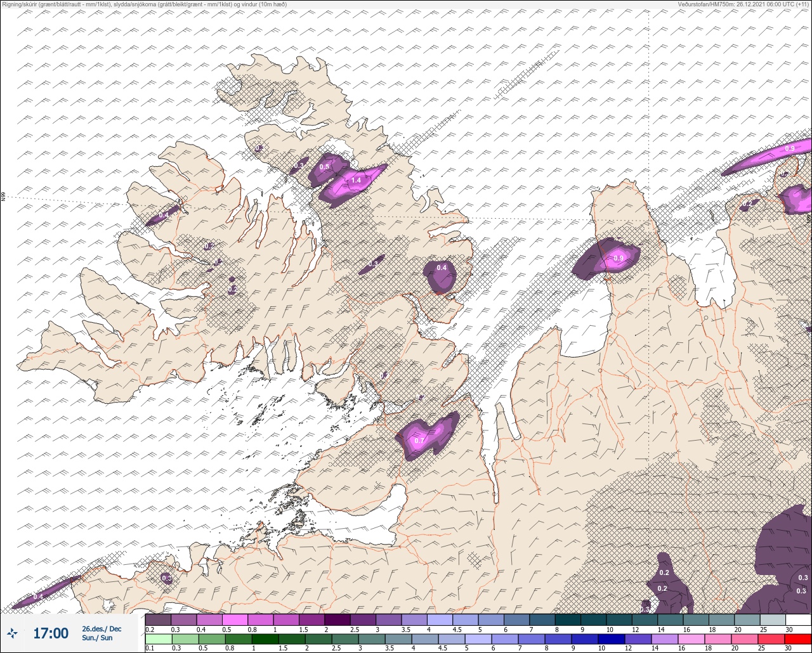
Task: Select the white 30 swatch in top legend row
Action: [x=798, y=619]
